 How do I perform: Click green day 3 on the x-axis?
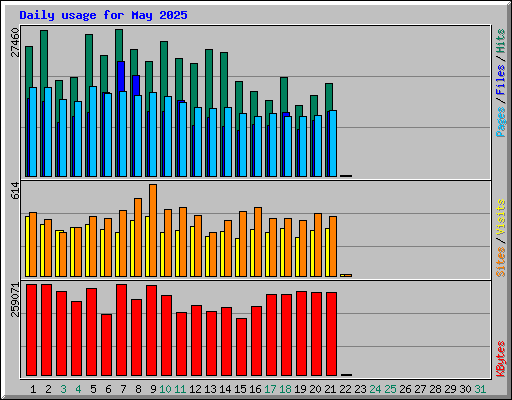pos(63,389)
